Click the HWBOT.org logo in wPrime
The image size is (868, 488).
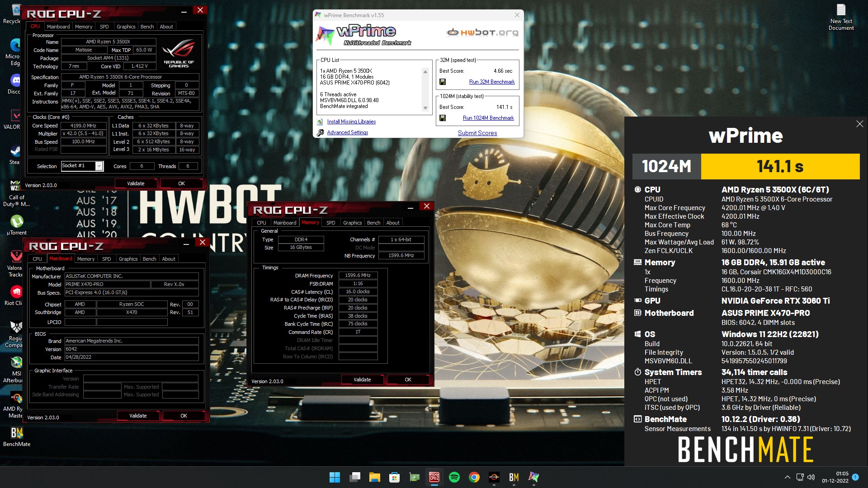(x=482, y=32)
